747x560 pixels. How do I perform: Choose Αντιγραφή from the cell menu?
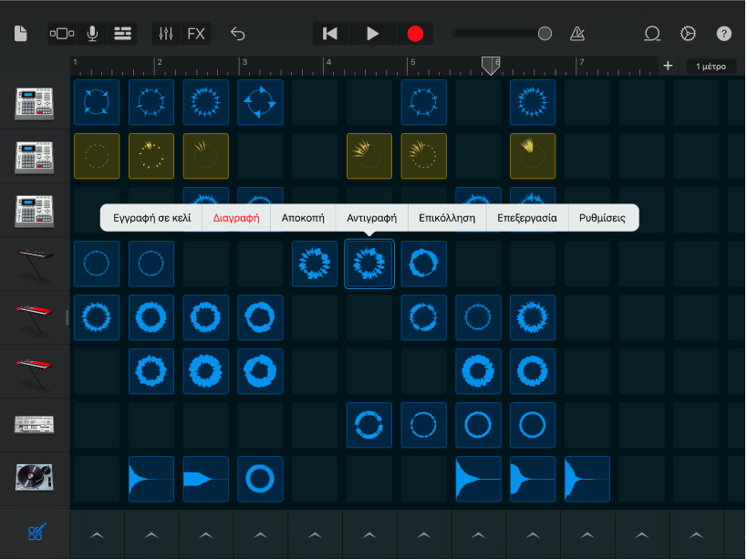(x=372, y=218)
